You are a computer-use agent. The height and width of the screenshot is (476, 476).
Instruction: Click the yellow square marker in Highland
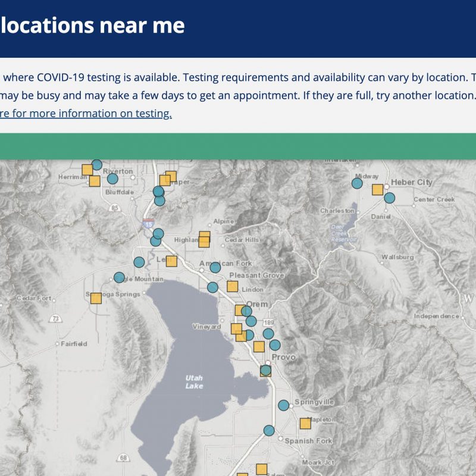pos(204,240)
